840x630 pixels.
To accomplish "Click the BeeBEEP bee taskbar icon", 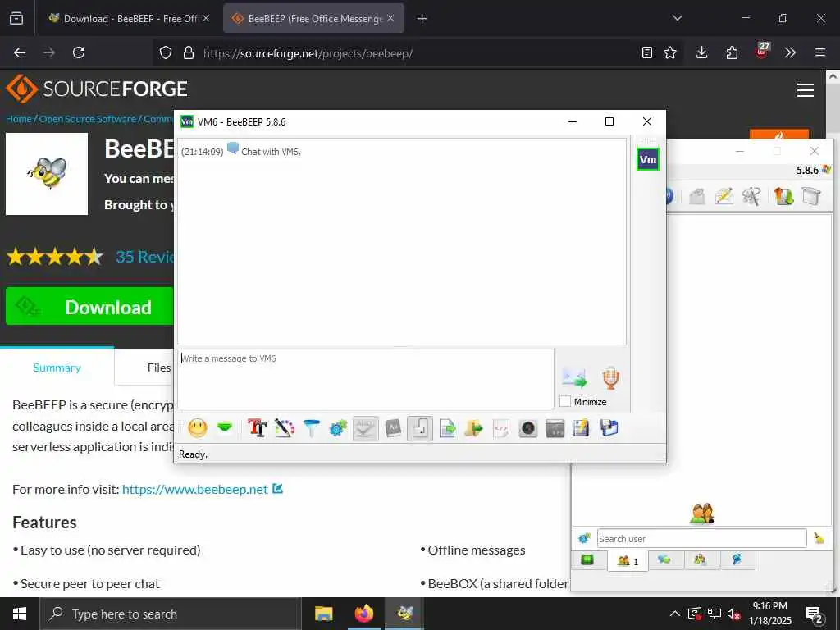I will pos(405,614).
